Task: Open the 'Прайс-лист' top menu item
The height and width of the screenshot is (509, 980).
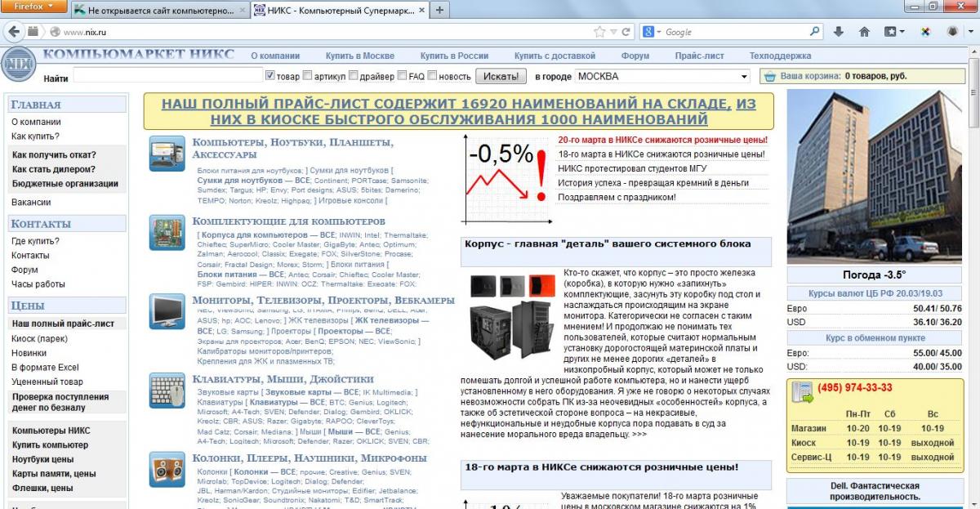Action: 699,56
